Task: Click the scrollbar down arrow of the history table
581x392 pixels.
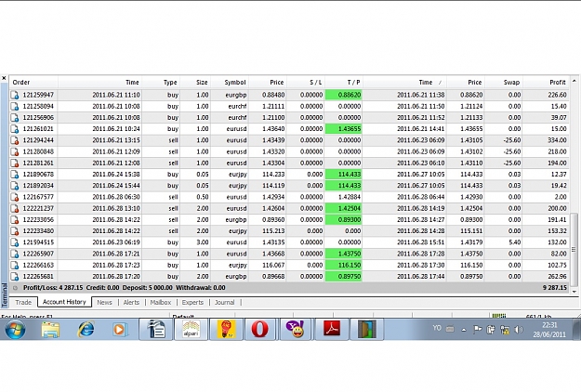Action: coord(574,292)
